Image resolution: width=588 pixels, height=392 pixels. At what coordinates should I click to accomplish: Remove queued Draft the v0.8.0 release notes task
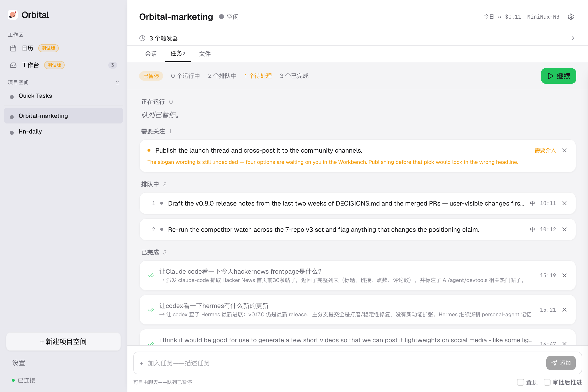click(x=564, y=203)
